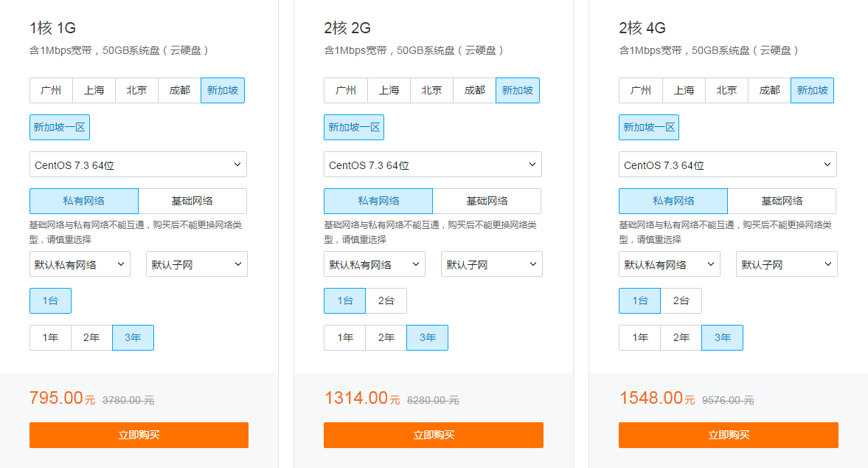The height and width of the screenshot is (468, 868).
Task: Select 成都 region in the 1核 1G plan
Action: (179, 91)
